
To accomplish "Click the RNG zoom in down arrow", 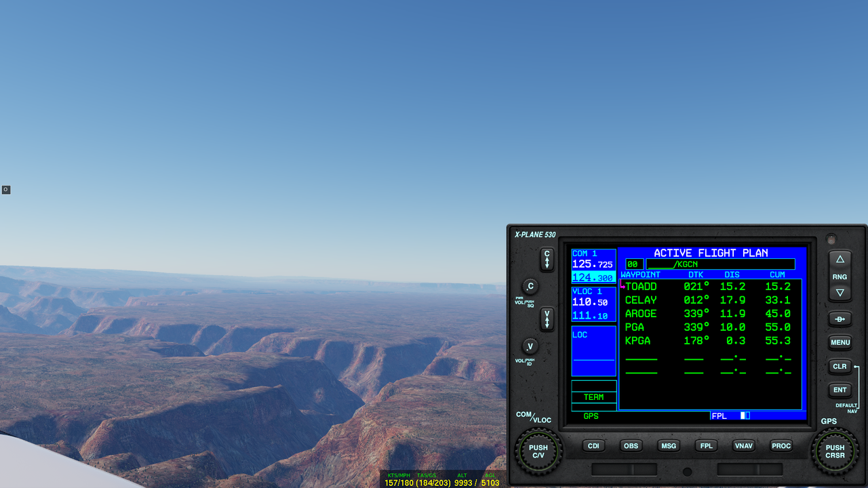I will point(840,293).
